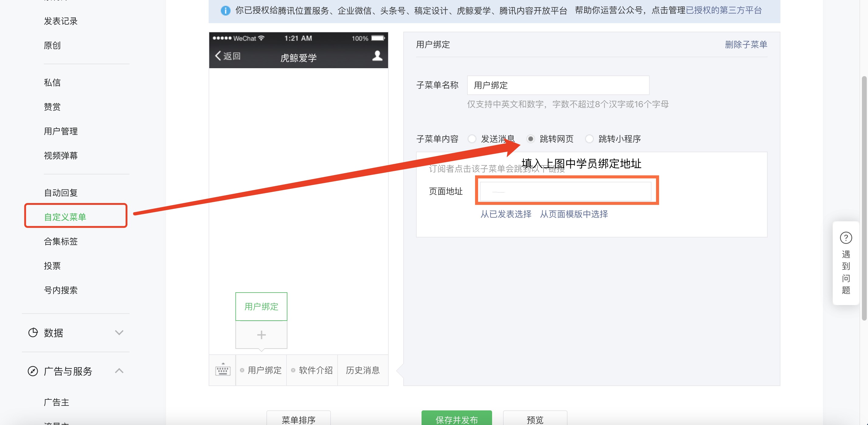The width and height of the screenshot is (868, 425).
Task: Select the 跳转小程序 radio option
Action: pos(589,139)
